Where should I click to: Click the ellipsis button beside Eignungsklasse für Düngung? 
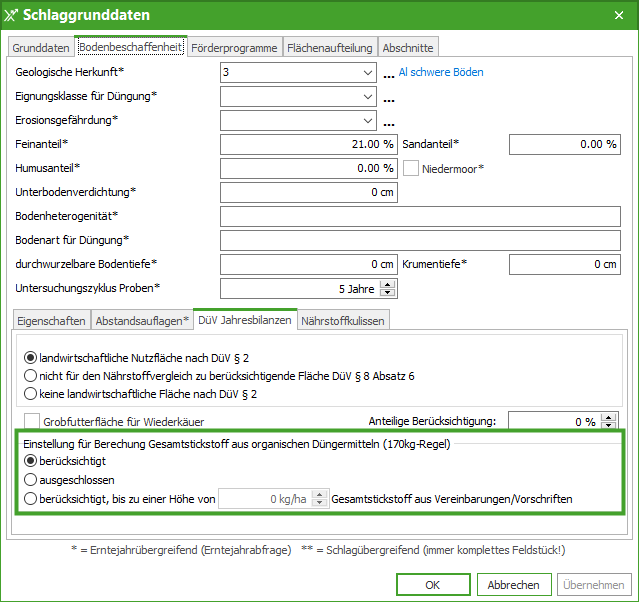[388, 98]
